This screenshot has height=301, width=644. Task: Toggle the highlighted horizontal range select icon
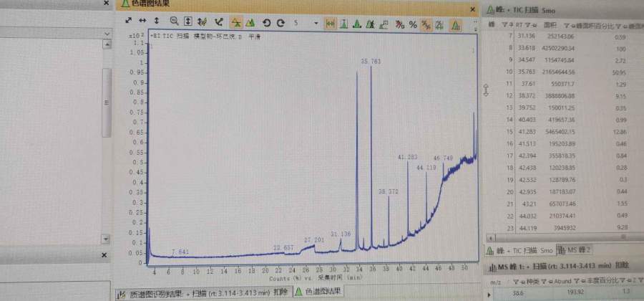coord(330,24)
